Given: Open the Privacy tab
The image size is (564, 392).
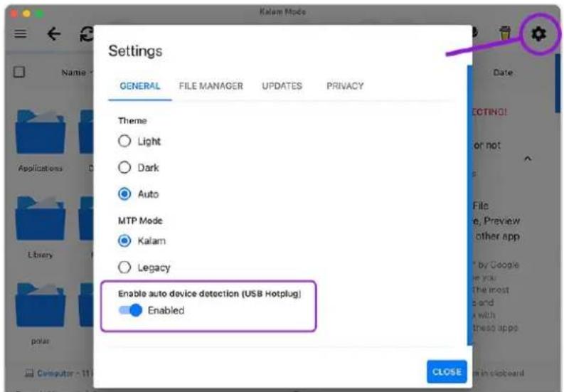Looking at the screenshot, I should 345,86.
